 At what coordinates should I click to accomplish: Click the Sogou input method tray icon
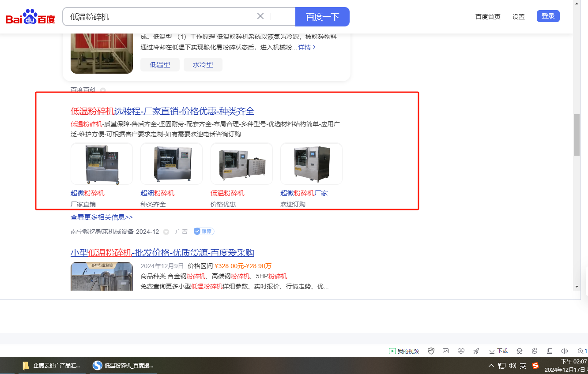pos(535,366)
